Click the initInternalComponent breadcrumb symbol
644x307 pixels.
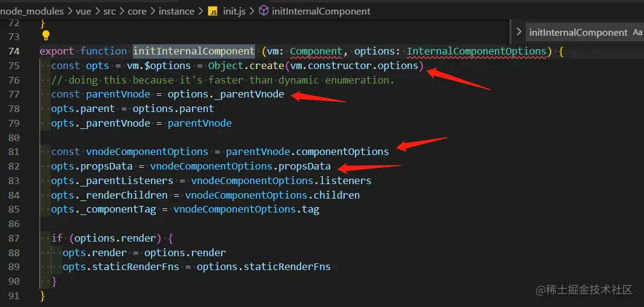(x=320, y=12)
